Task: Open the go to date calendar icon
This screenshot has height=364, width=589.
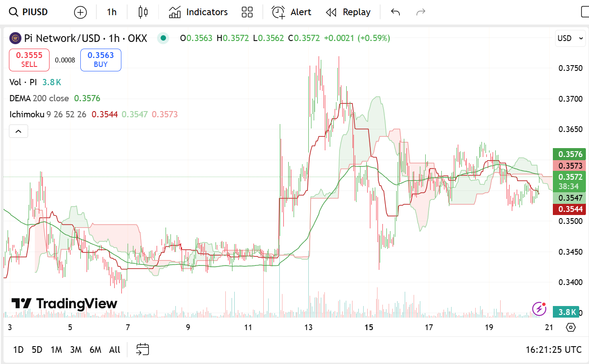Action: [x=143, y=349]
